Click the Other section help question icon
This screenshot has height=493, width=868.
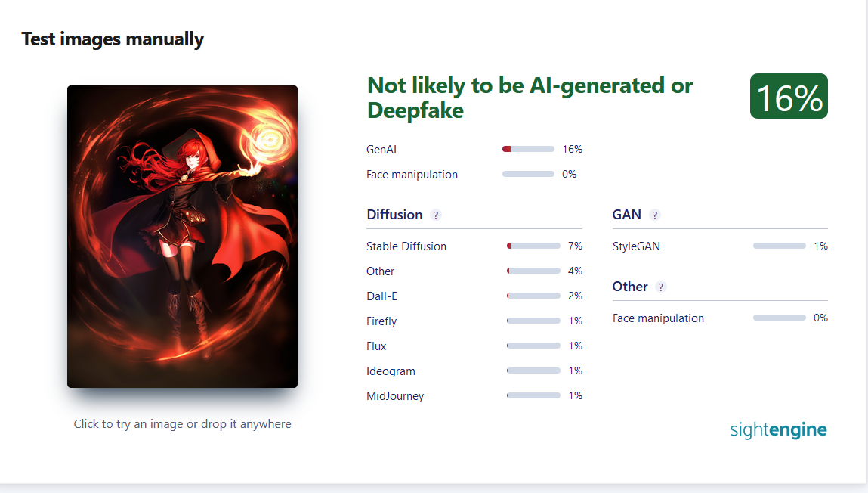click(660, 287)
